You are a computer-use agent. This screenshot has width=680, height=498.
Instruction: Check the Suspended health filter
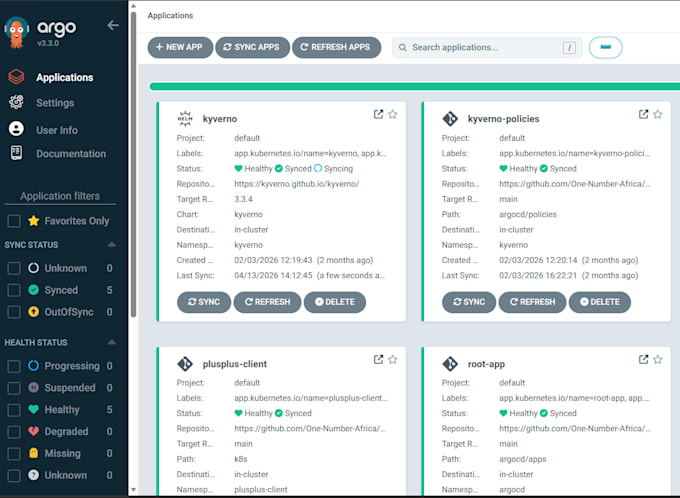coord(14,388)
